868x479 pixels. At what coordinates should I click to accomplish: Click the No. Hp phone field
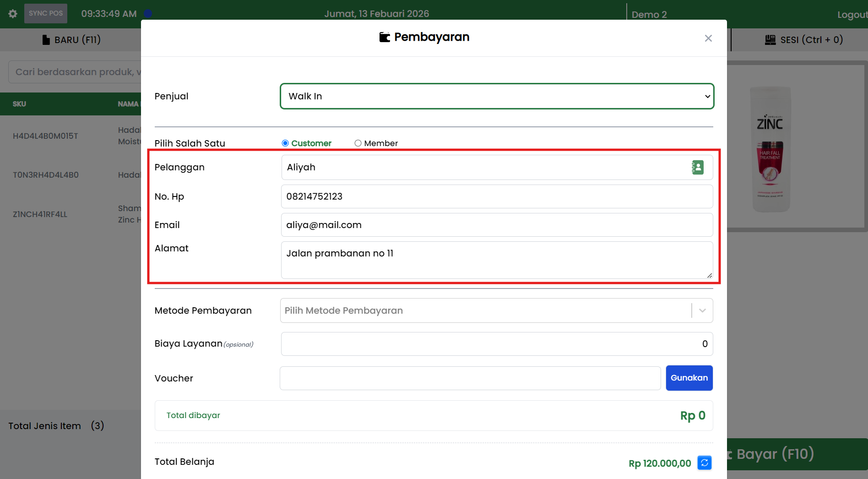(x=497, y=196)
